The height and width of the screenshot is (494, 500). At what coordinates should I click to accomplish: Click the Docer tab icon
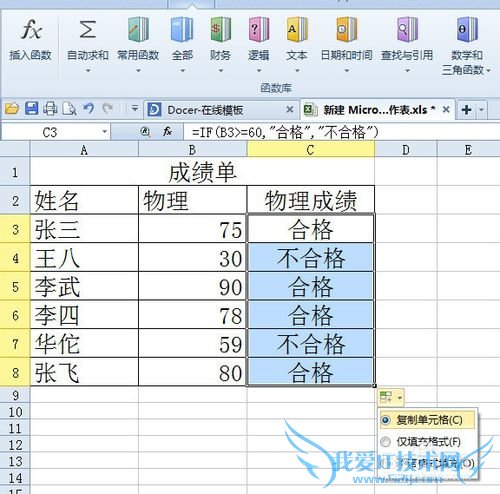tap(154, 109)
